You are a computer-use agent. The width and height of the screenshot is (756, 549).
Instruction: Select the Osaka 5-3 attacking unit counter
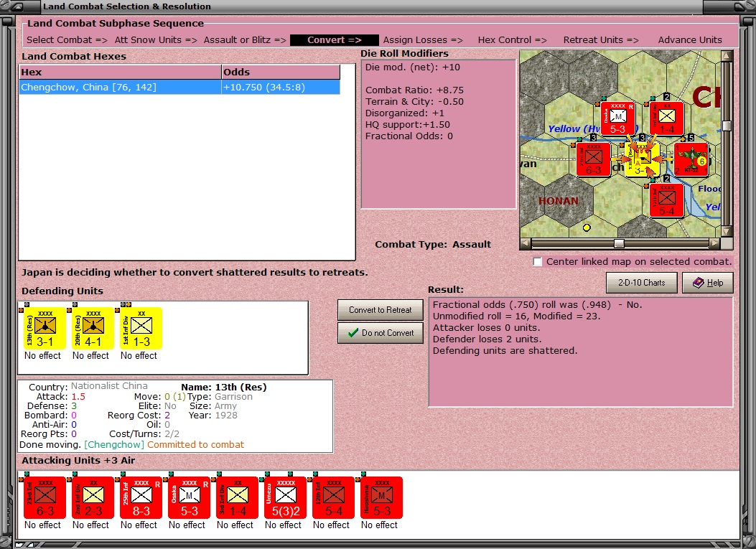189,497
